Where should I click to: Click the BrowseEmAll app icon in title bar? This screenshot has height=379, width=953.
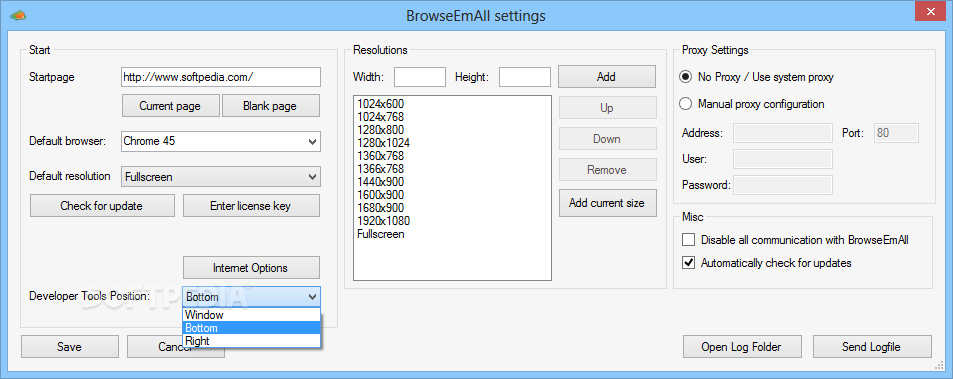[x=19, y=15]
